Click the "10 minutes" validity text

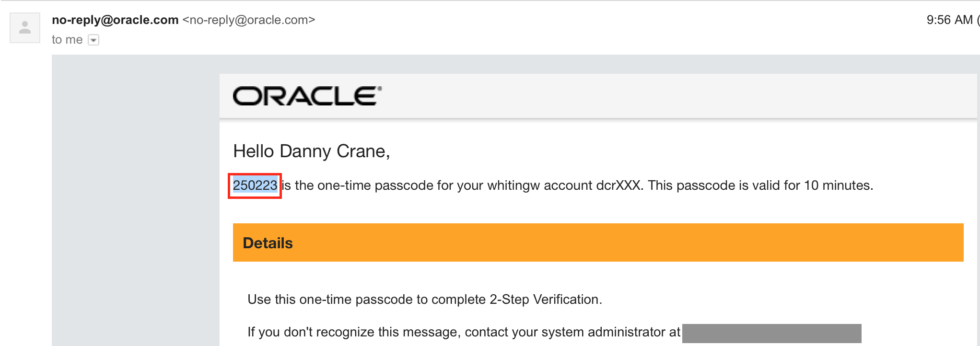(x=837, y=185)
